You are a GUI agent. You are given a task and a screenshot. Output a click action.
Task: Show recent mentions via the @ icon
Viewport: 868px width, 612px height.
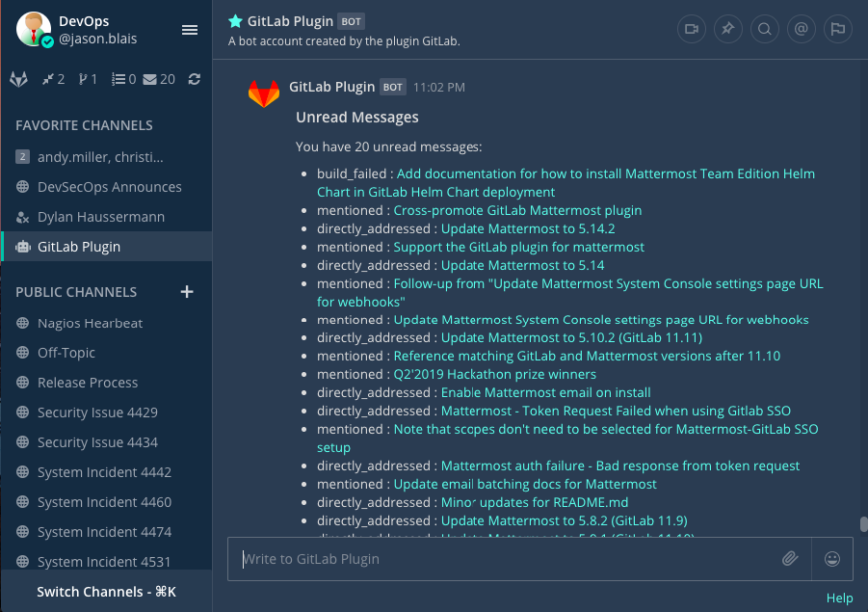click(x=801, y=29)
